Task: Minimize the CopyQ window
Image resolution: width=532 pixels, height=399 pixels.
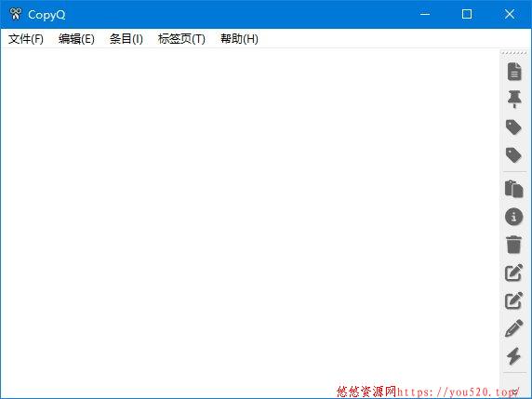Action: click(x=425, y=14)
